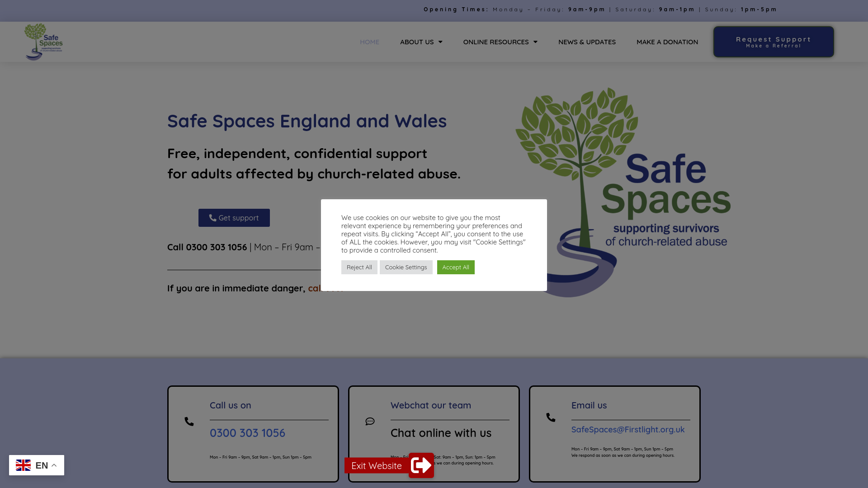Image resolution: width=868 pixels, height=488 pixels.
Task: Go to MAKE A DONATION page
Action: [667, 42]
